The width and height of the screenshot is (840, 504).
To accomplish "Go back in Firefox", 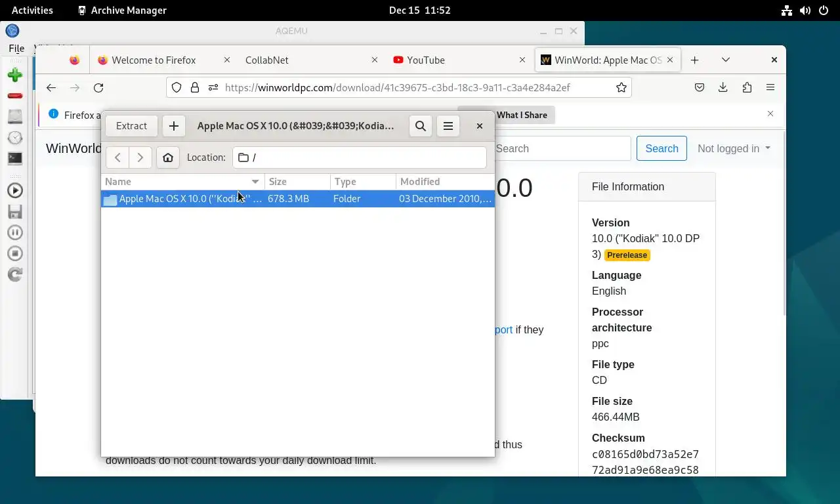I will coord(51,88).
